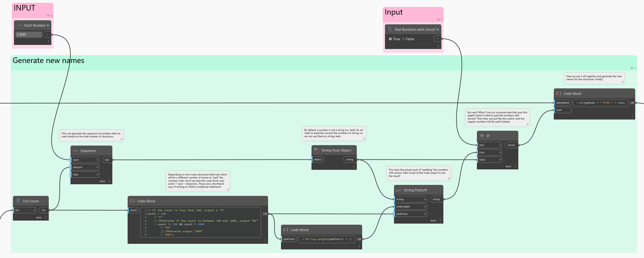Click the pin icon on the padding note
Viewport: 644px width, 258px height.
point(449,178)
